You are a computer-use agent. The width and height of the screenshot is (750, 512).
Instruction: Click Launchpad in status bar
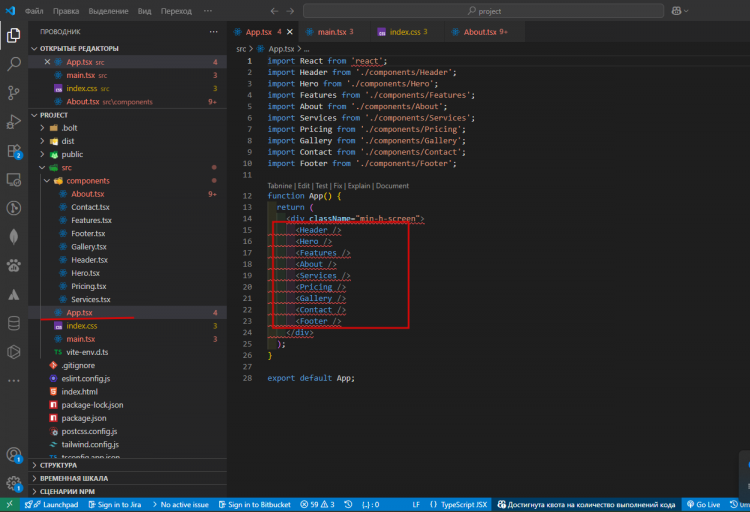(51, 504)
